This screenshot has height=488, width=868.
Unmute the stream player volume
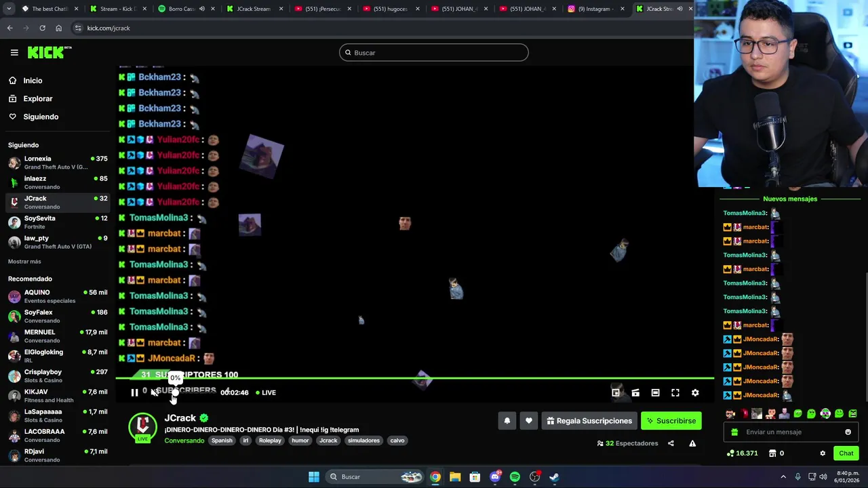(155, 392)
